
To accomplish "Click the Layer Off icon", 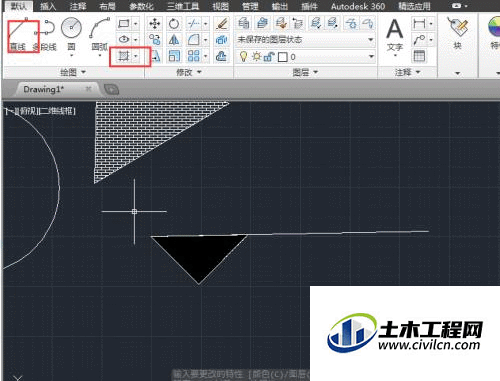I will tap(368, 23).
